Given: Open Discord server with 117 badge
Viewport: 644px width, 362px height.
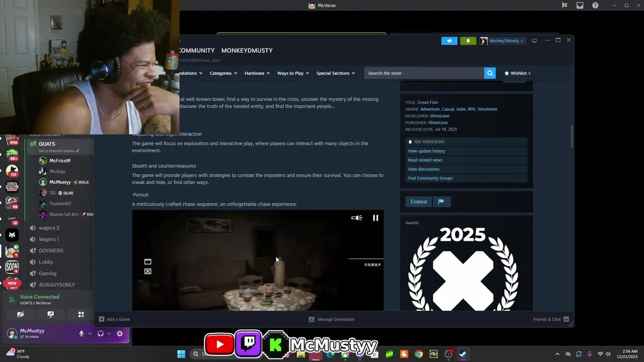Looking at the screenshot, I should point(12,171).
